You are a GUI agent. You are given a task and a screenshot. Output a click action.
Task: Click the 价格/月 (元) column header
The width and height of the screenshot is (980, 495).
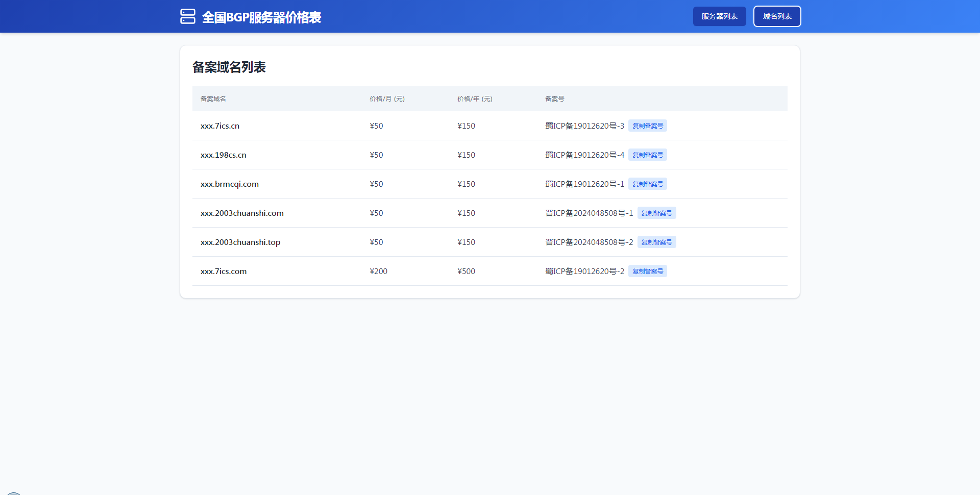tap(387, 99)
